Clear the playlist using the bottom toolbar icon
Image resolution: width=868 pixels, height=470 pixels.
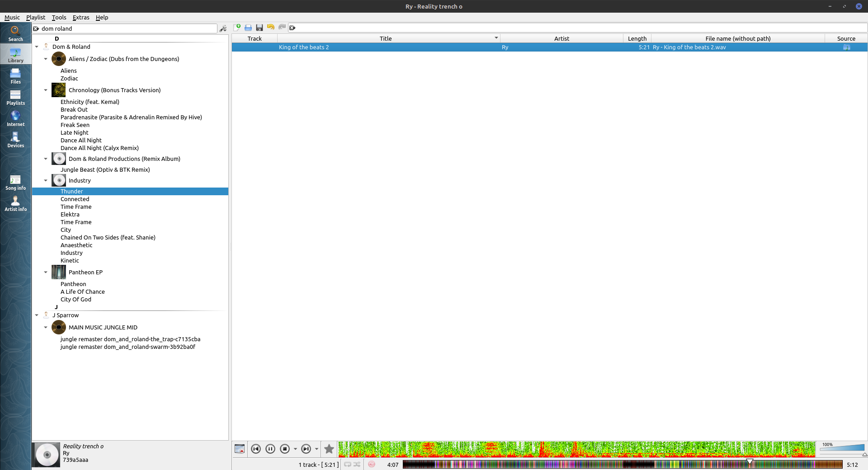[240, 449]
